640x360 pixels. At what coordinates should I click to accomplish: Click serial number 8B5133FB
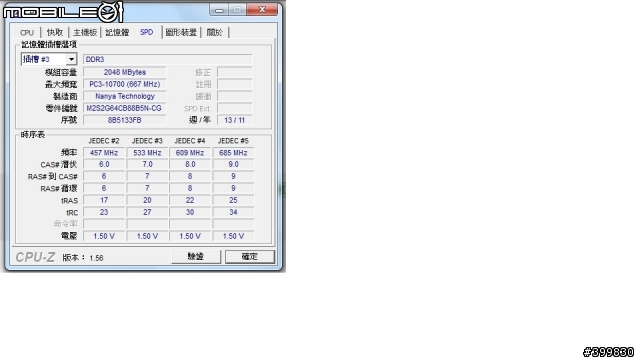[124, 120]
